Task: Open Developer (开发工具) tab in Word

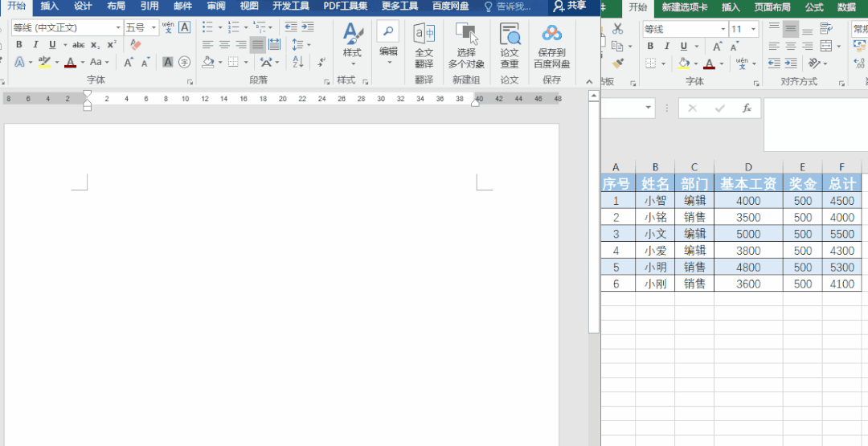Action: click(x=291, y=6)
